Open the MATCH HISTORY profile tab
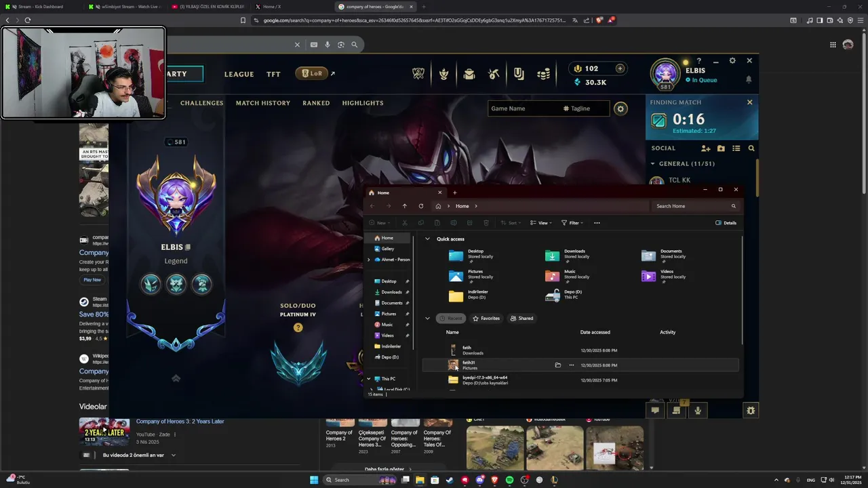Image resolution: width=868 pixels, height=488 pixels. 263,103
